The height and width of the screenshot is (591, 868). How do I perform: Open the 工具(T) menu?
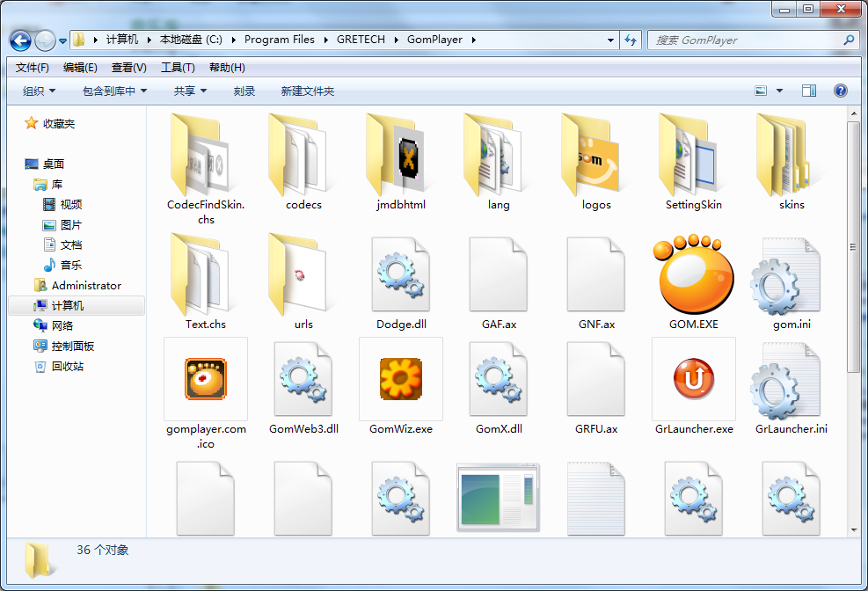point(178,68)
